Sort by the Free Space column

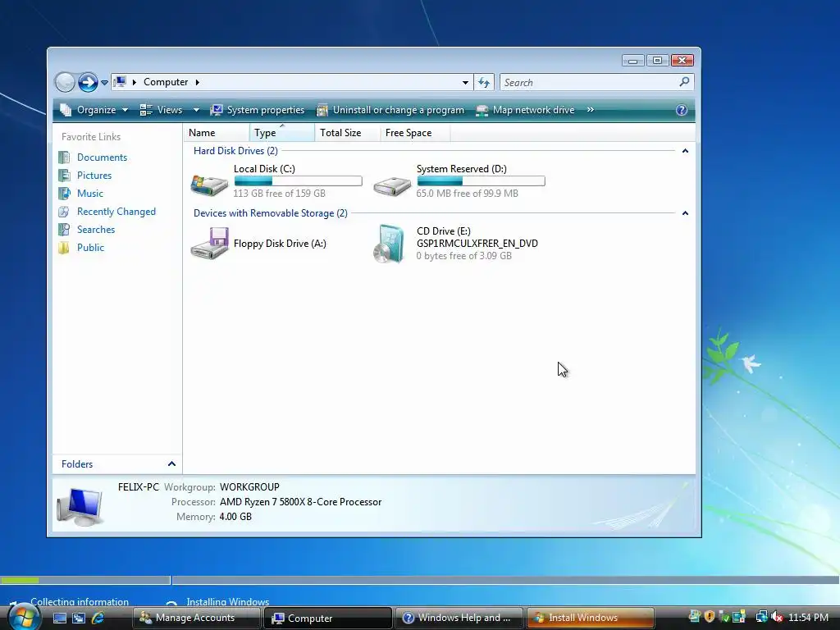pyautogui.click(x=415, y=133)
